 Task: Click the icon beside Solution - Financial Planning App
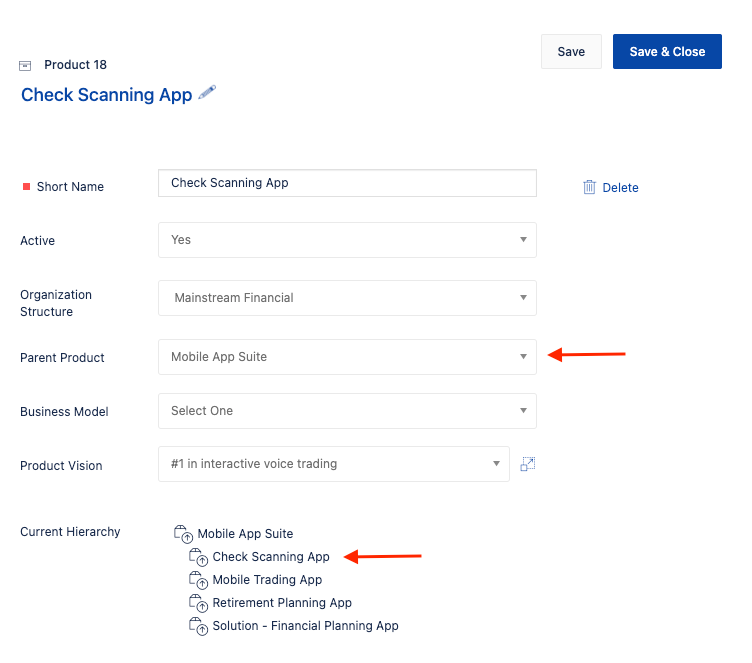click(x=198, y=626)
